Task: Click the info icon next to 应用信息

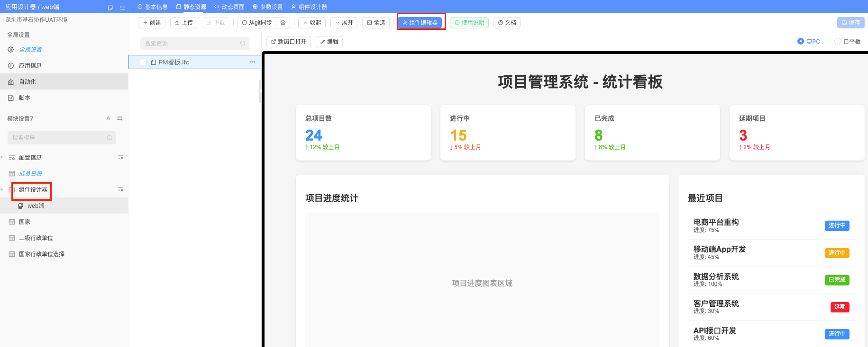Action: 11,66
